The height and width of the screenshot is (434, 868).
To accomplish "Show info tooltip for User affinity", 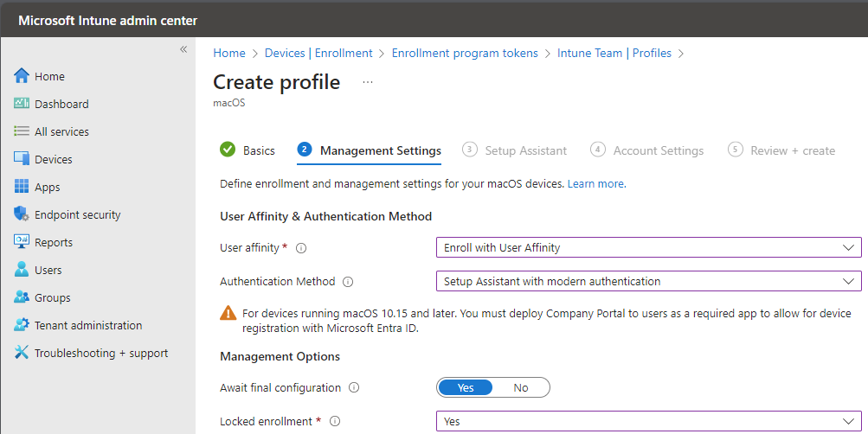I will pyautogui.click(x=301, y=248).
